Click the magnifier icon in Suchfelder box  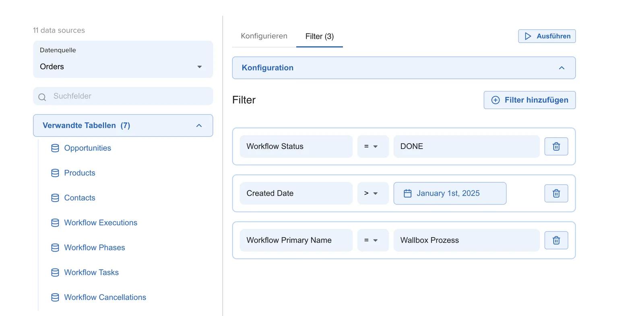coord(42,97)
